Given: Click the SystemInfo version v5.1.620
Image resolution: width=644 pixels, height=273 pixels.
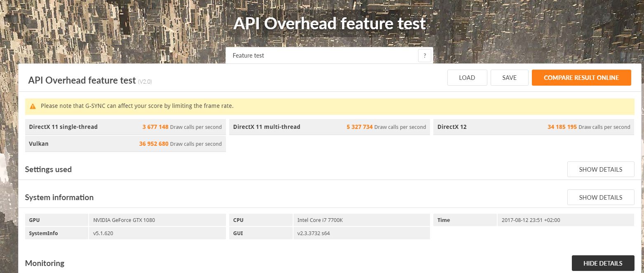Looking at the screenshot, I should click(103, 233).
